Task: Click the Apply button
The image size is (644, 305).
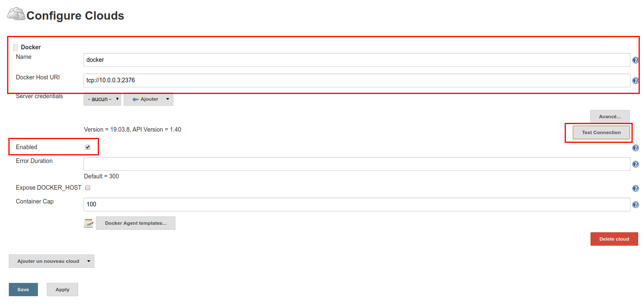Action: pos(62,290)
